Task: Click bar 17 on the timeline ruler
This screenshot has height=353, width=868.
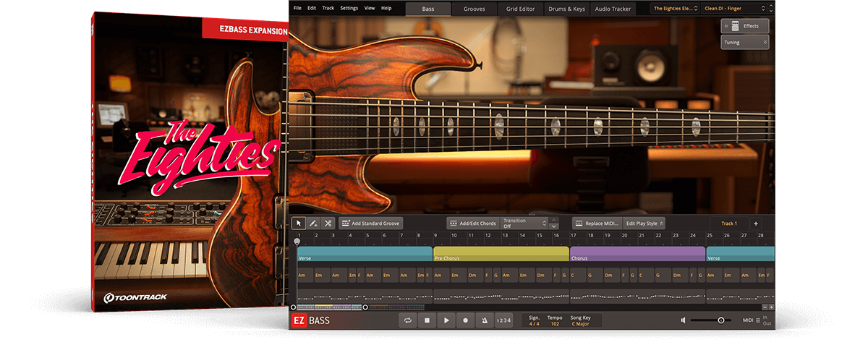Action: click(573, 235)
